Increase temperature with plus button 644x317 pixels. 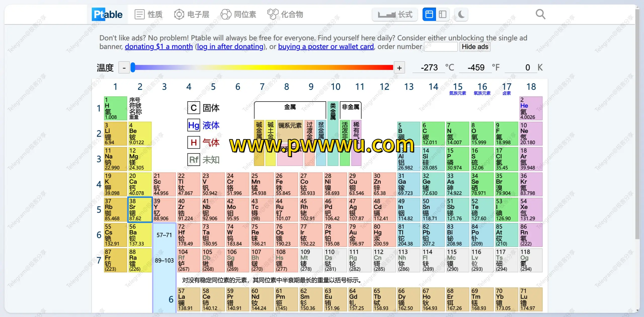399,68
